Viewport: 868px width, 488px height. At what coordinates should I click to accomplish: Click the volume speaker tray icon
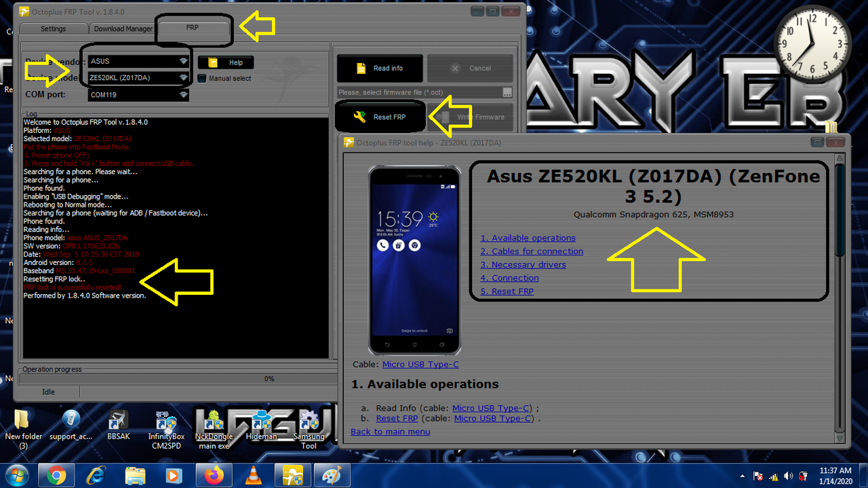coord(788,476)
